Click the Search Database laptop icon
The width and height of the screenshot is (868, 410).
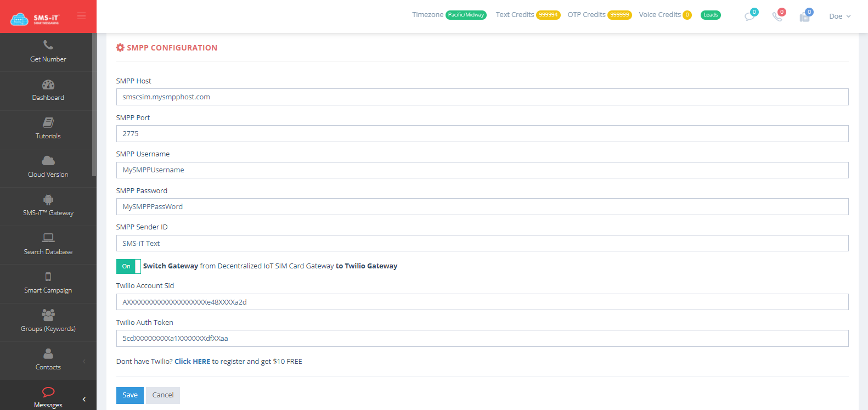[x=48, y=238]
